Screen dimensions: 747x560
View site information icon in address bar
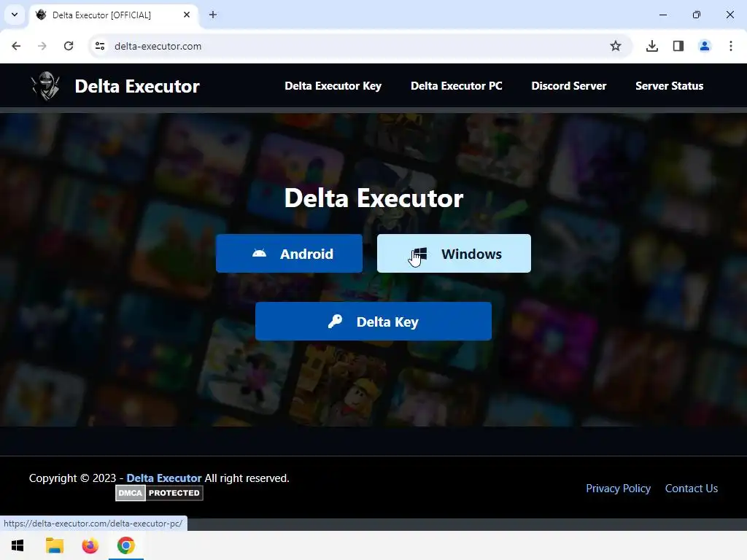100,46
